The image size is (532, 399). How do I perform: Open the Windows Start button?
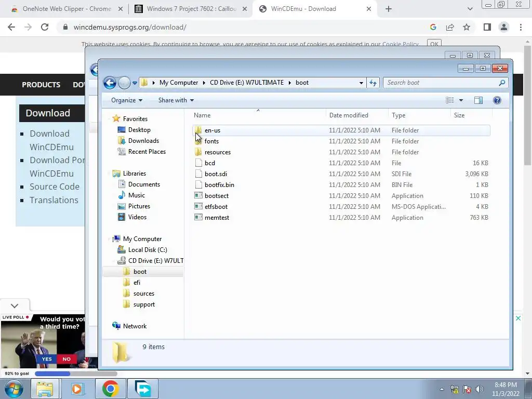tap(14, 389)
